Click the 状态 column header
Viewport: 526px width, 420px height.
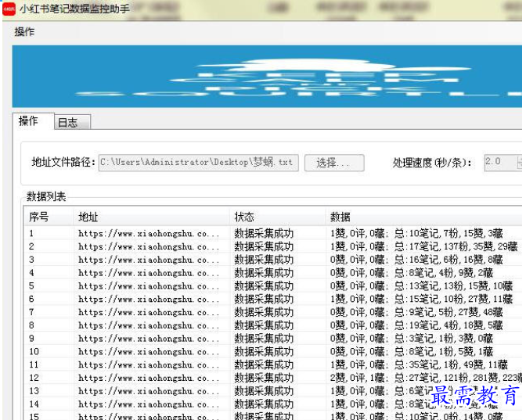coord(277,217)
